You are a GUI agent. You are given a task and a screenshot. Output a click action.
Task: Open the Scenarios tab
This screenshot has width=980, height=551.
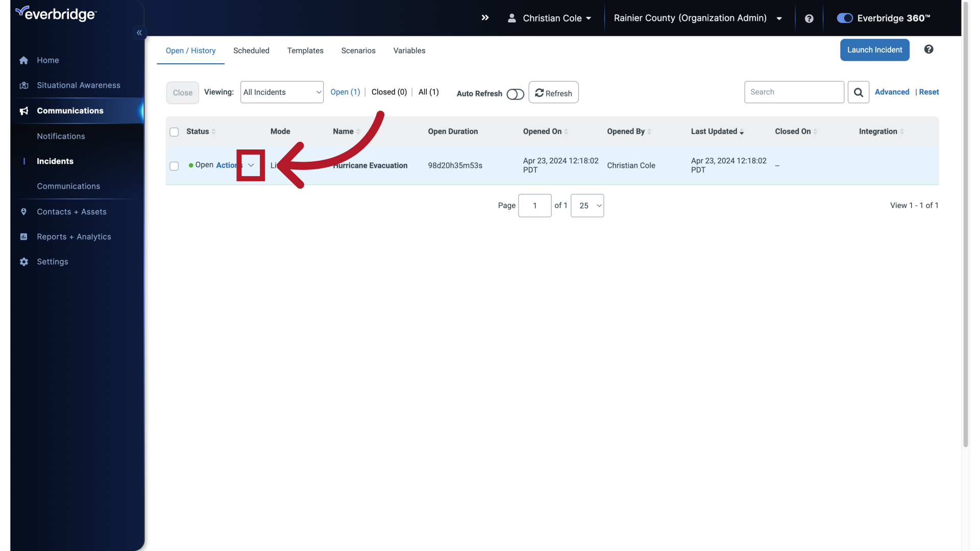coord(358,51)
